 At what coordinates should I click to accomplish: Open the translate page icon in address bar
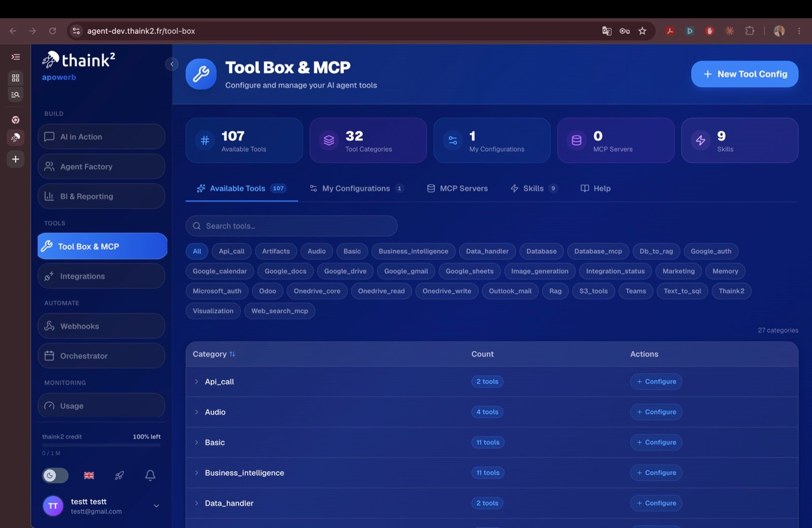click(606, 31)
